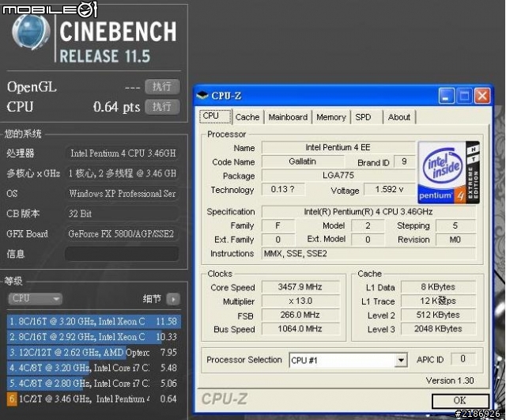Click the OS field Windows XP Professional

point(122,194)
